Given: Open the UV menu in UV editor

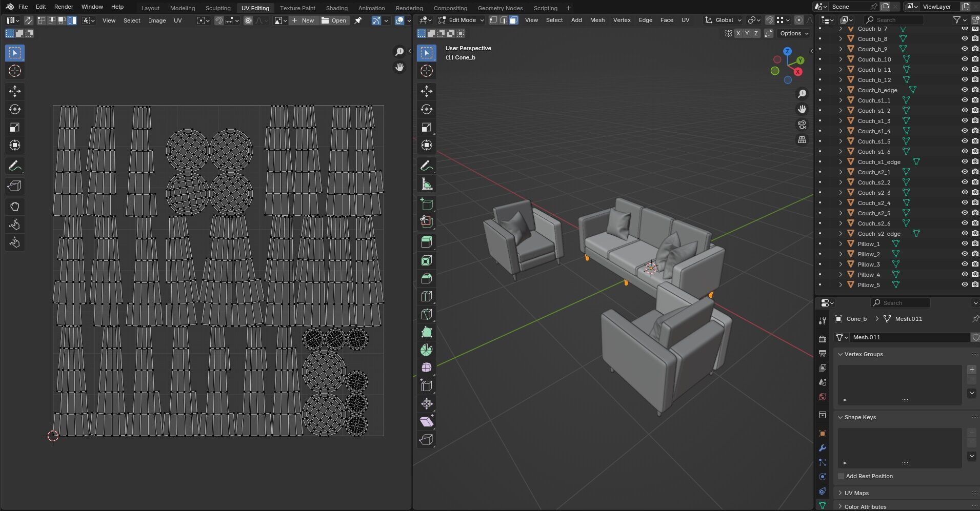Looking at the screenshot, I should (x=177, y=21).
